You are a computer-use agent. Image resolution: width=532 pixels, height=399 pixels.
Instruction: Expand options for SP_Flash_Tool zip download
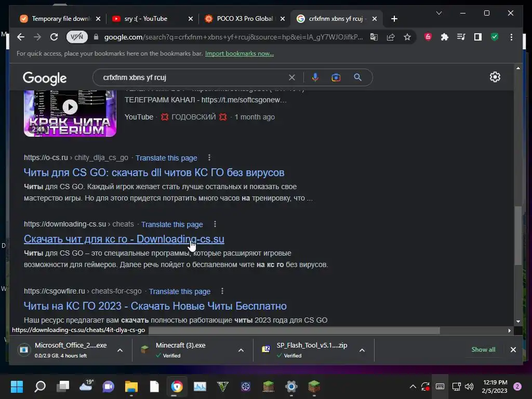362,350
